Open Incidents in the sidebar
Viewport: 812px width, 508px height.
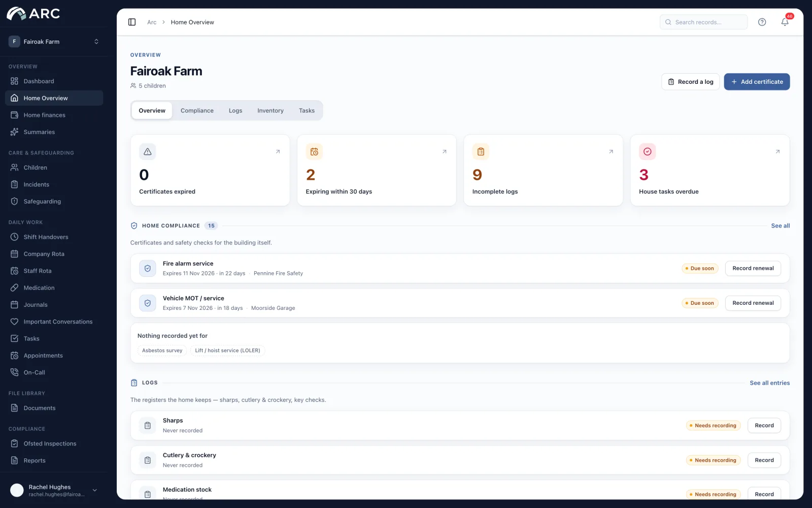point(54,184)
